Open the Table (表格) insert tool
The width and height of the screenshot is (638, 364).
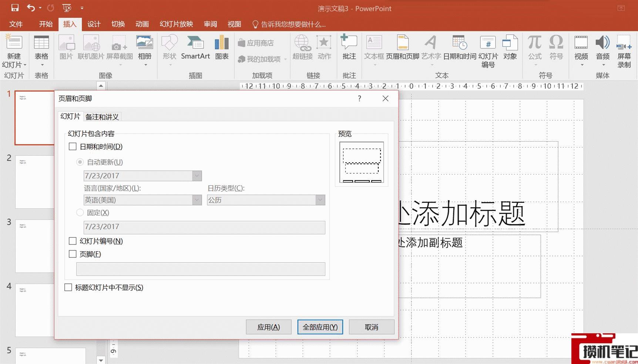coord(41,51)
